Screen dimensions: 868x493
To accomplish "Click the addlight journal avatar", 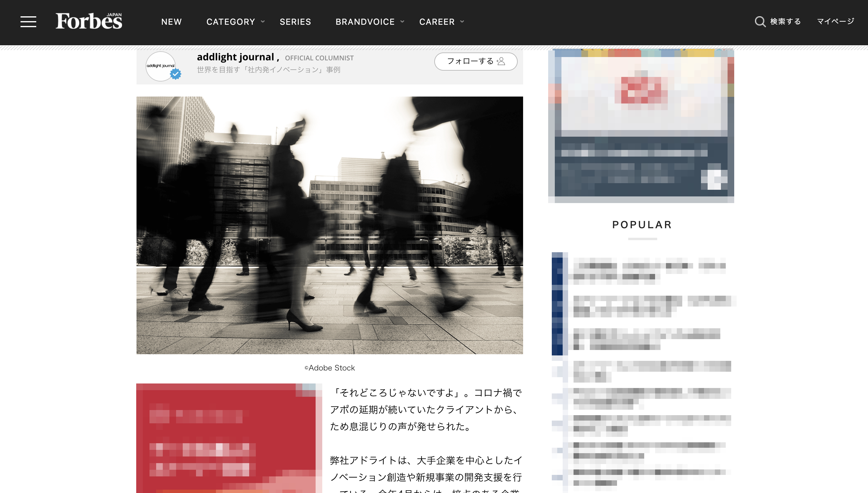I will pyautogui.click(x=160, y=66).
